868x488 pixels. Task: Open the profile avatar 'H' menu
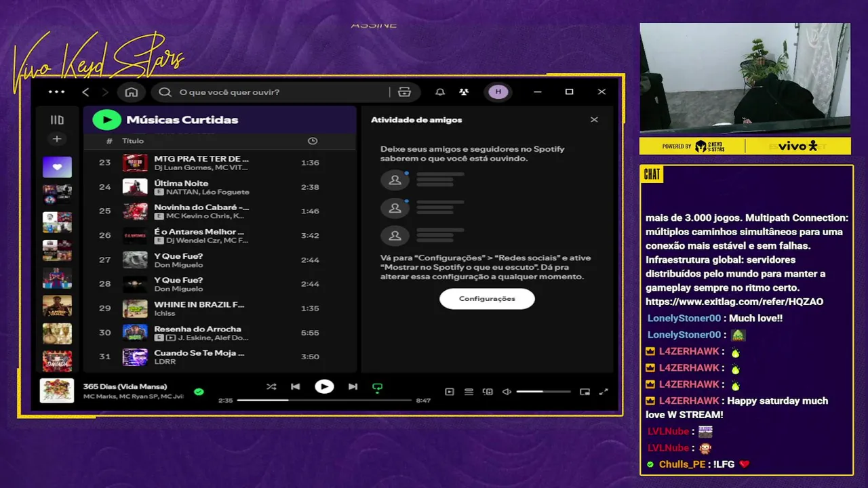498,92
